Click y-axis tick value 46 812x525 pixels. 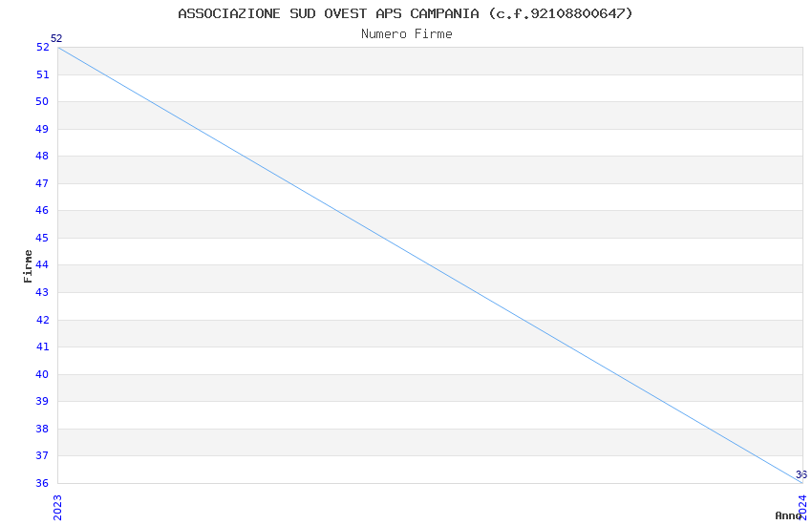click(x=42, y=210)
